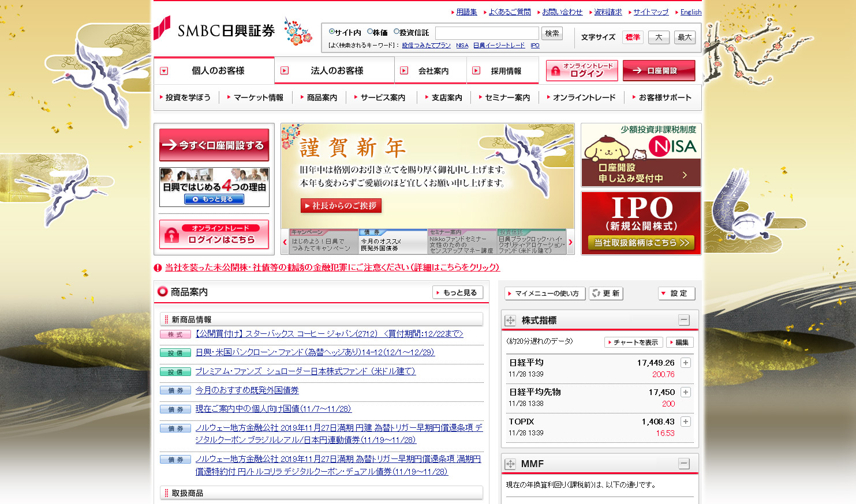Click the lock icon on ログインはこちら banner
This screenshot has height=504, width=856.
pyautogui.click(x=171, y=235)
